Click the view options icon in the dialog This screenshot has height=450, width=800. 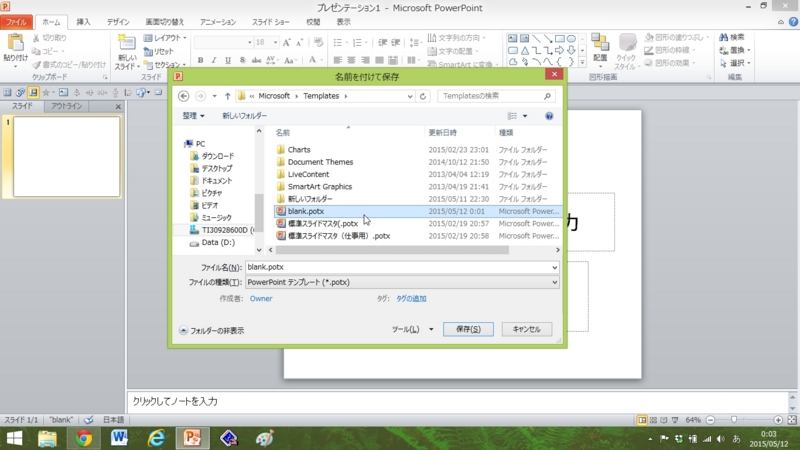point(512,116)
